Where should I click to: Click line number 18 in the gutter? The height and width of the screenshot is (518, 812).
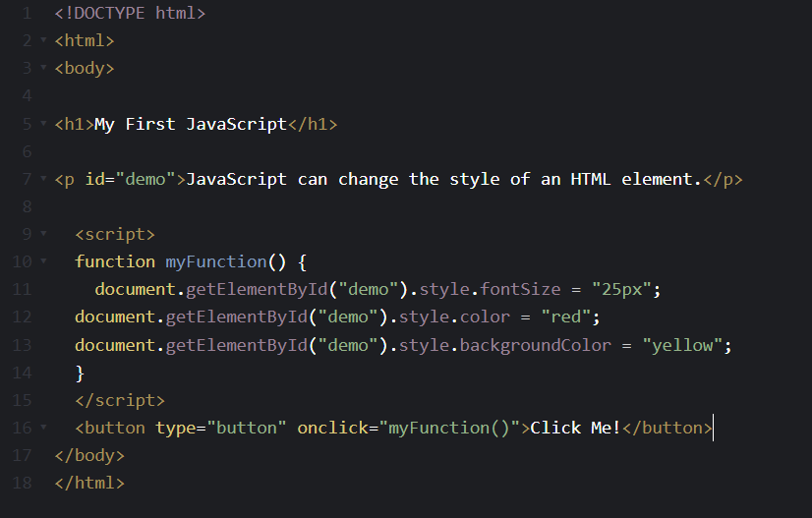tap(22, 484)
